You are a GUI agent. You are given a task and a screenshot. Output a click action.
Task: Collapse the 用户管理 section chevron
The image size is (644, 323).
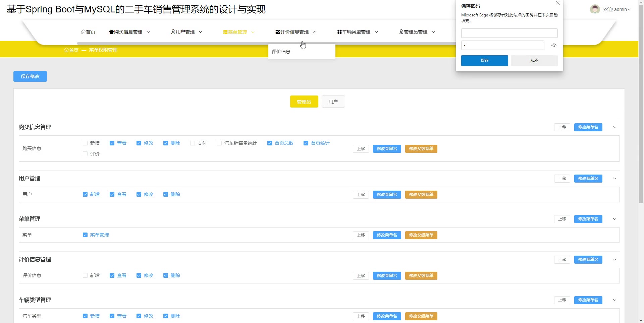click(x=614, y=179)
